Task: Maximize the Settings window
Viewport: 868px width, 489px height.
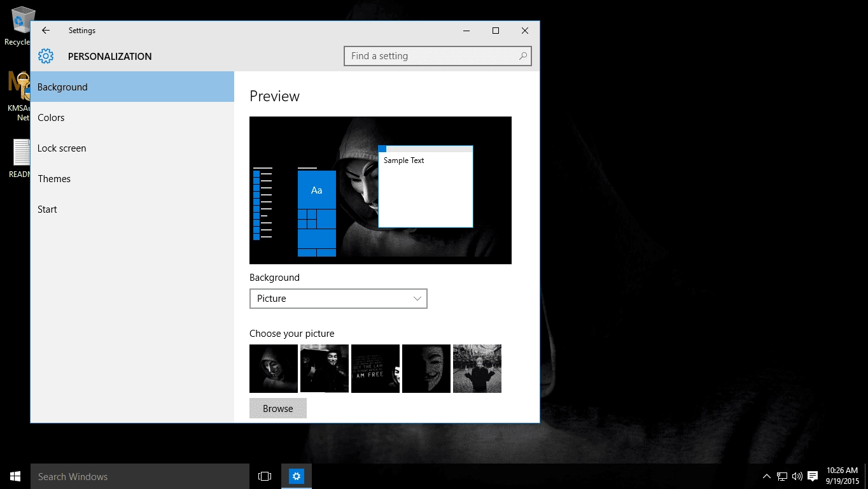Action: click(496, 31)
